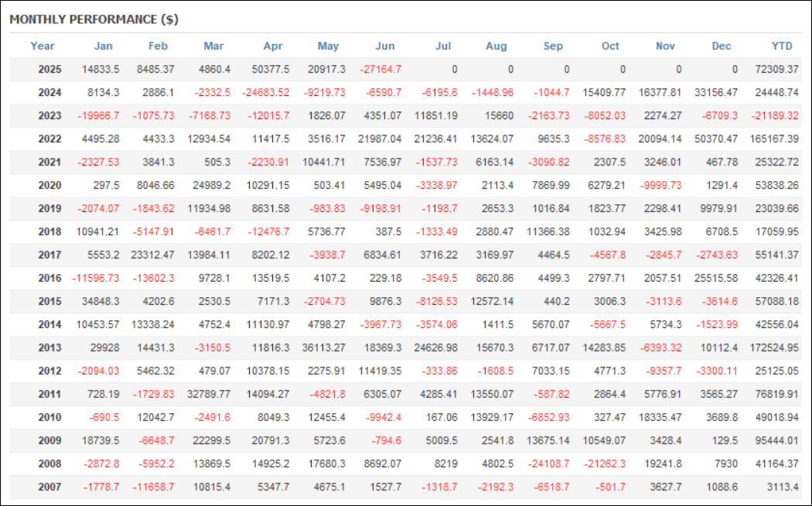Viewport: 812px width, 506px height.
Task: Click the February 2016 value -13602.3
Action: coord(153,278)
